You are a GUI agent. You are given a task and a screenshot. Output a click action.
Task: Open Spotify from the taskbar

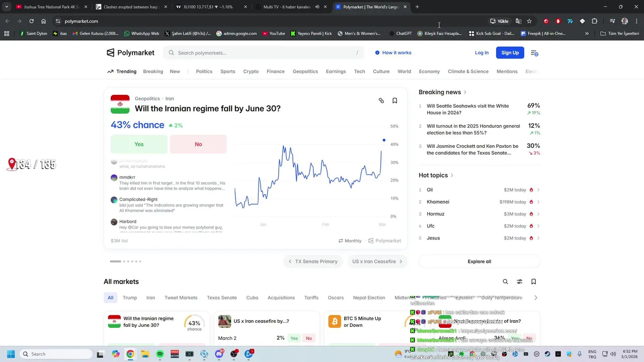pyautogui.click(x=160, y=354)
